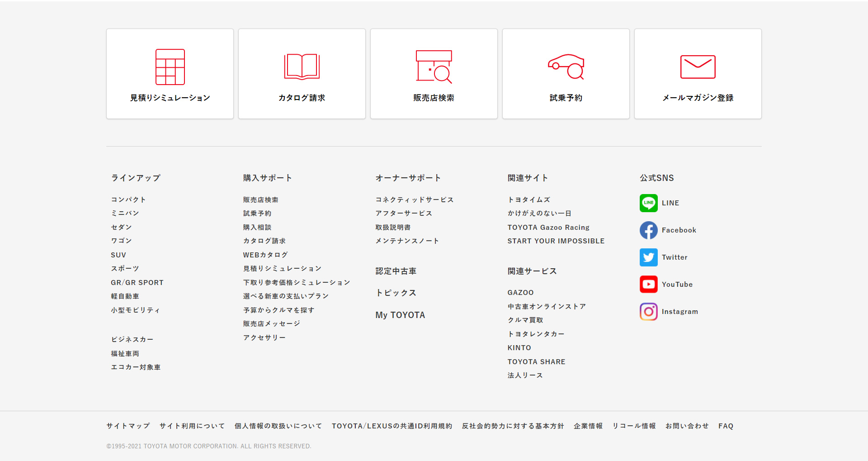868x461 pixels.
Task: Open GAZOO related service link
Action: pos(520,293)
